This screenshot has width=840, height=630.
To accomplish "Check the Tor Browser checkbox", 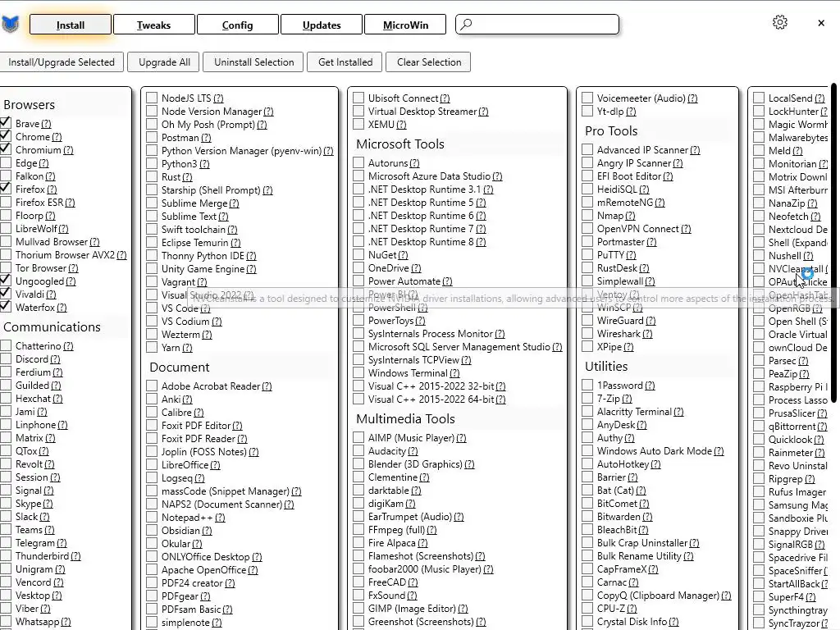I will pyautogui.click(x=6, y=268).
